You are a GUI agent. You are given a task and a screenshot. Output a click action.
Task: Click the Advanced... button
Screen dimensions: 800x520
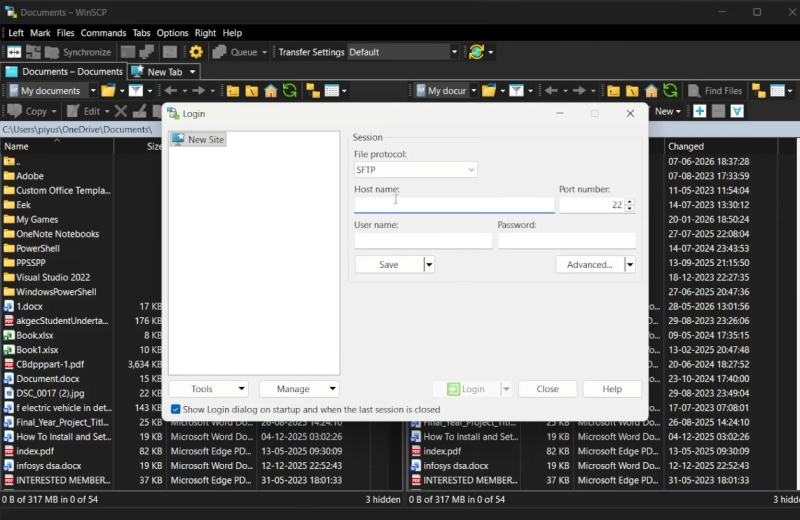point(590,264)
